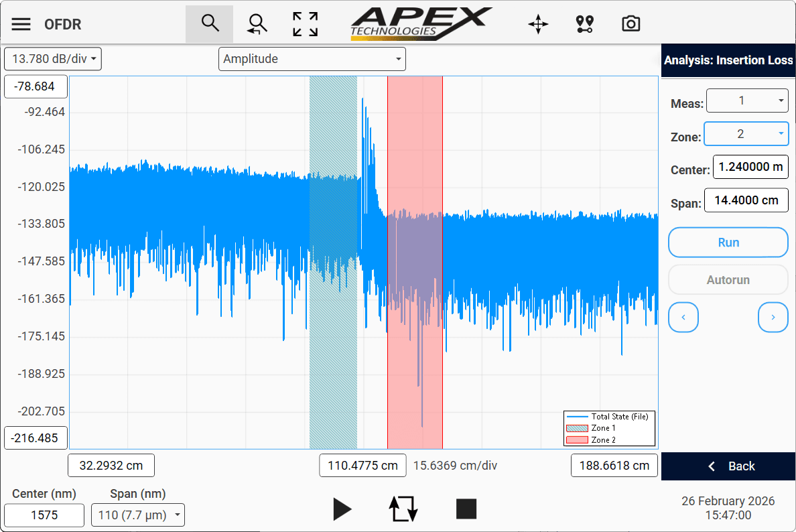Click the repeat loop measurement icon
This screenshot has width=796, height=532.
(x=403, y=509)
